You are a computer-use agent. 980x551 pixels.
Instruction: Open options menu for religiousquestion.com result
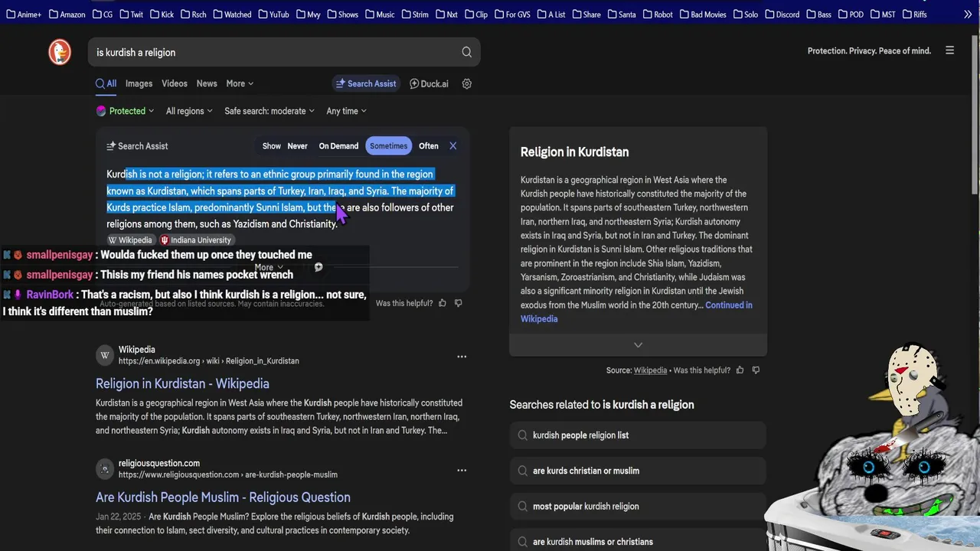click(x=462, y=470)
